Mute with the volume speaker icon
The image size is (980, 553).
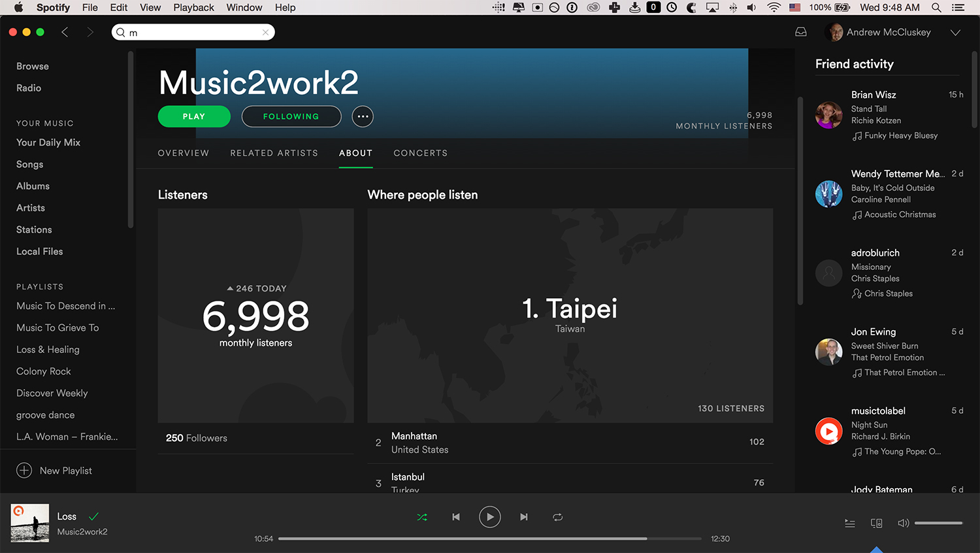point(904,523)
